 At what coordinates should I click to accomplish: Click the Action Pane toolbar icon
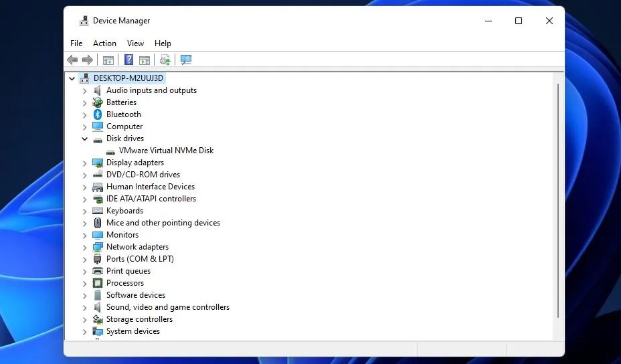(x=145, y=60)
